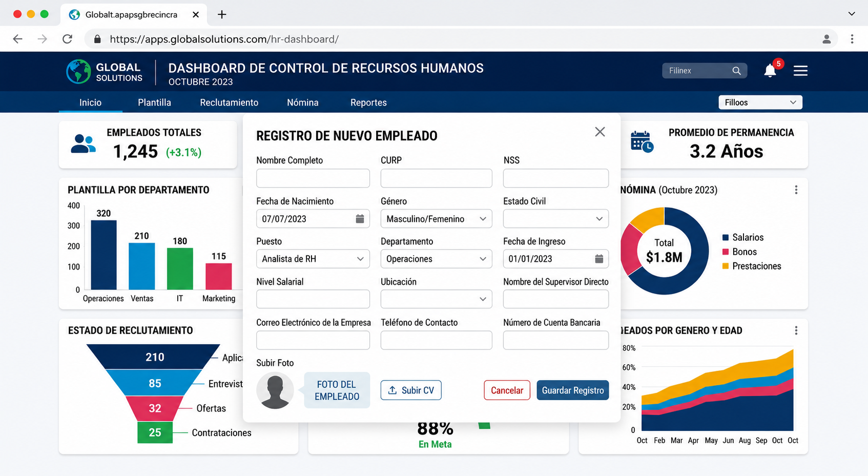This screenshot has width=868, height=476.
Task: Open the Filloos dropdown in navigation bar
Action: 760,102
